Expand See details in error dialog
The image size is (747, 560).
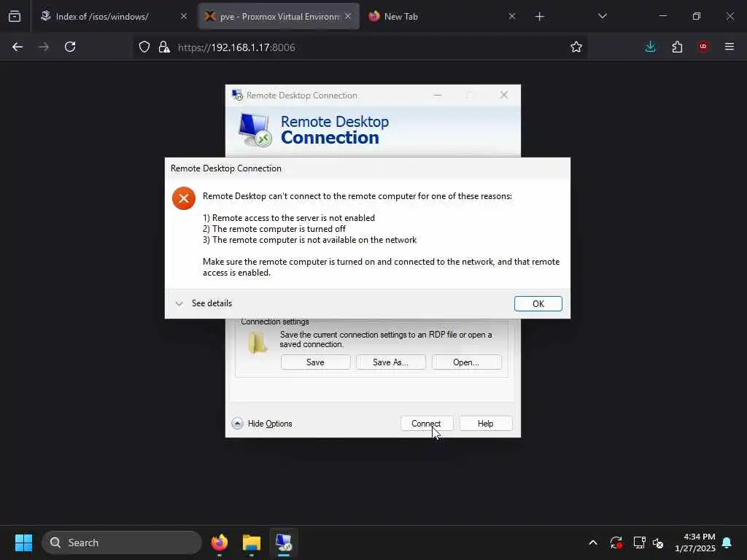(204, 303)
